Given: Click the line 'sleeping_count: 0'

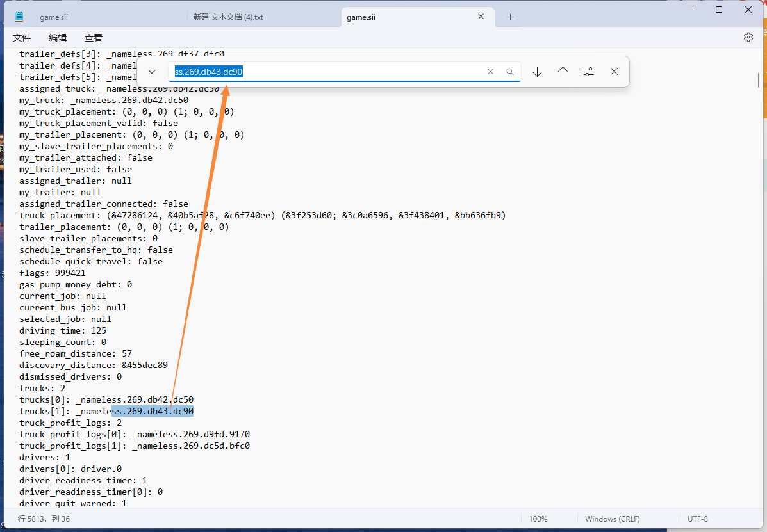Looking at the screenshot, I should pos(63,342).
